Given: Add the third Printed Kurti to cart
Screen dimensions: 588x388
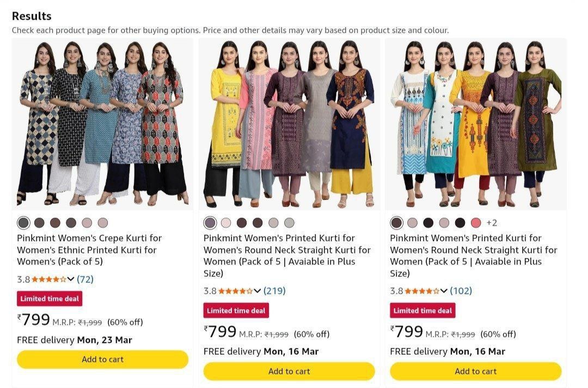Looking at the screenshot, I should tap(476, 372).
